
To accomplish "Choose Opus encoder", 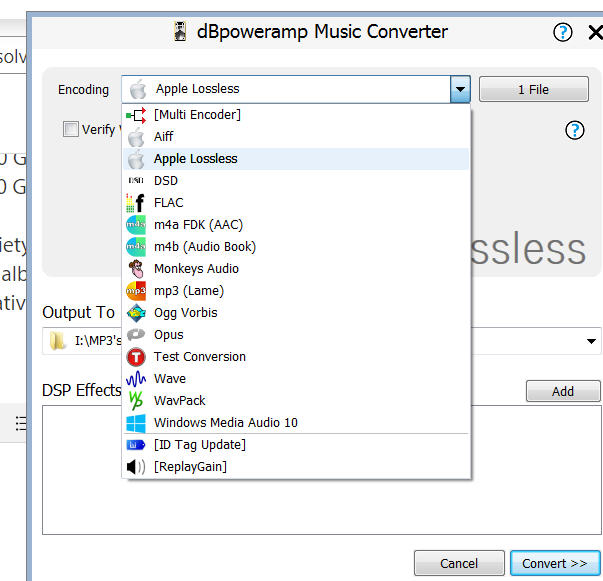I will [x=297, y=335].
